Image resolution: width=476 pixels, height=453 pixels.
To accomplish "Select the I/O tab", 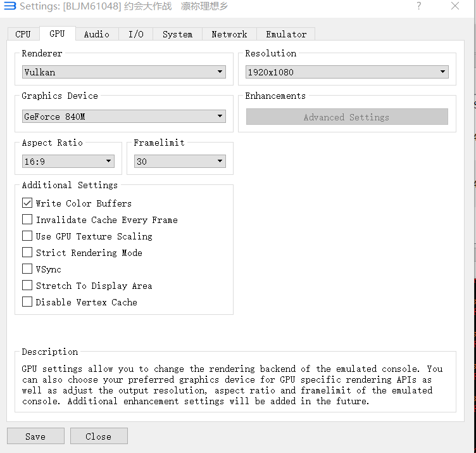I will click(x=136, y=34).
